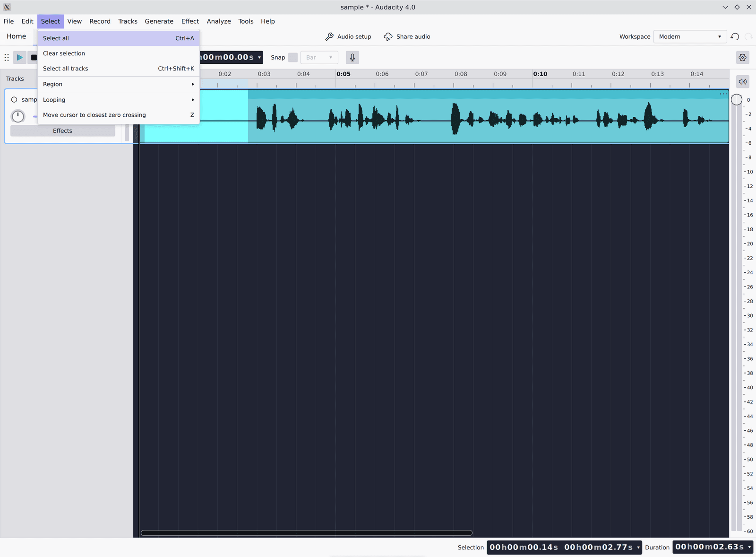Click the Undo arrow icon

735,36
